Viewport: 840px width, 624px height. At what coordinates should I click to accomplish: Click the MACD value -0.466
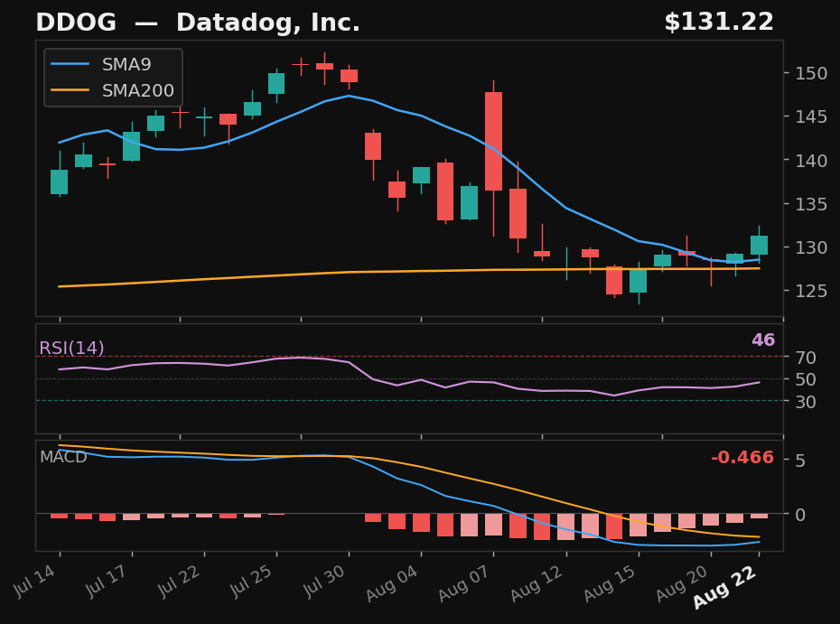click(742, 458)
